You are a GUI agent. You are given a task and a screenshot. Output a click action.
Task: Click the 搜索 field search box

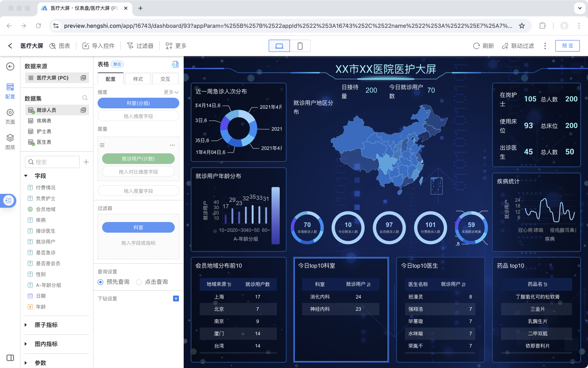point(52,162)
